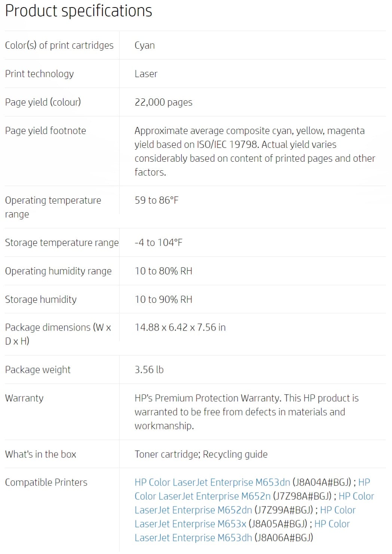This screenshot has width=392, height=554.
Task: Click the Operating humidity range label
Action: click(58, 271)
